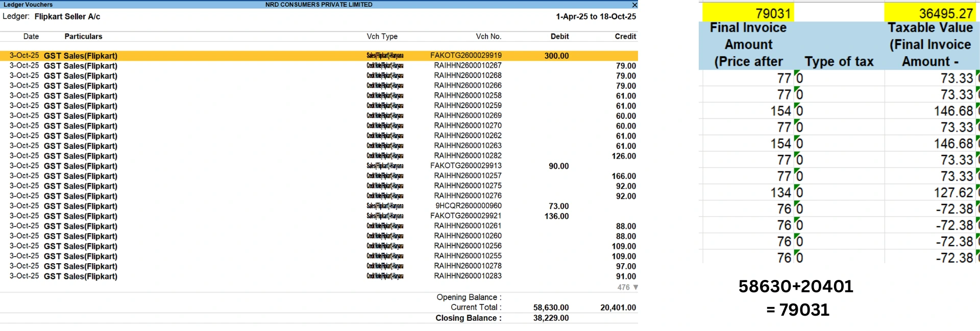Click the 136.00 debit amount

[x=556, y=216]
